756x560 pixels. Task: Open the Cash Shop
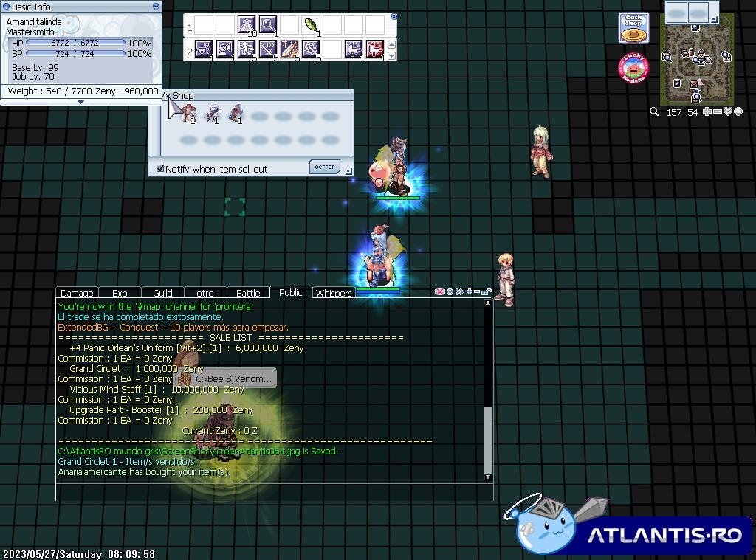point(633,28)
